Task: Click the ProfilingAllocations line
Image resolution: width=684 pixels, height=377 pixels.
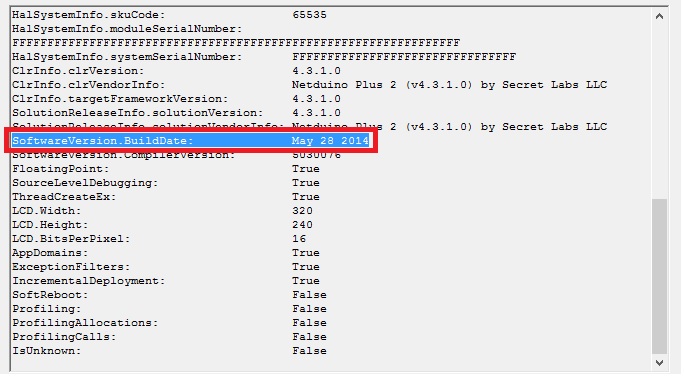Action: tap(169, 323)
